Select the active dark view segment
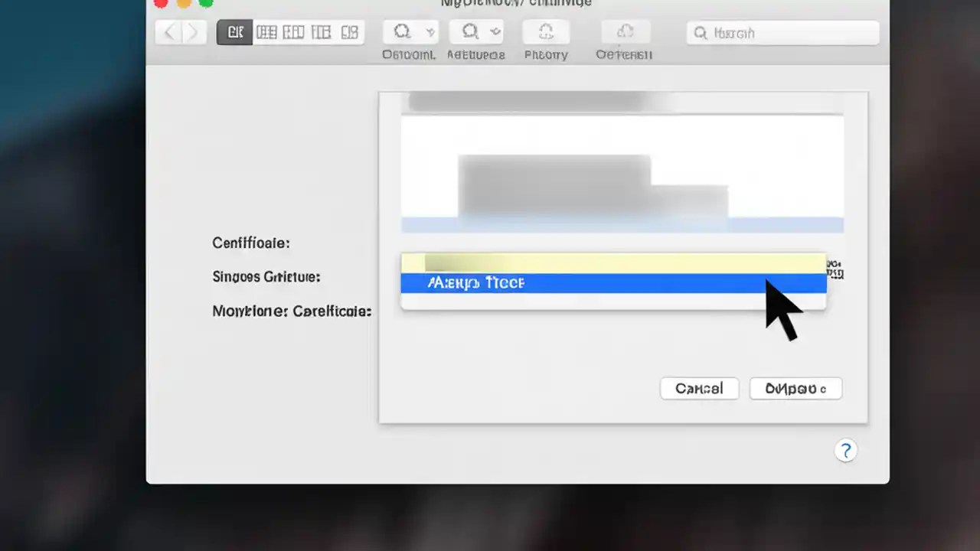Image resolution: width=980 pixels, height=551 pixels. tap(235, 31)
